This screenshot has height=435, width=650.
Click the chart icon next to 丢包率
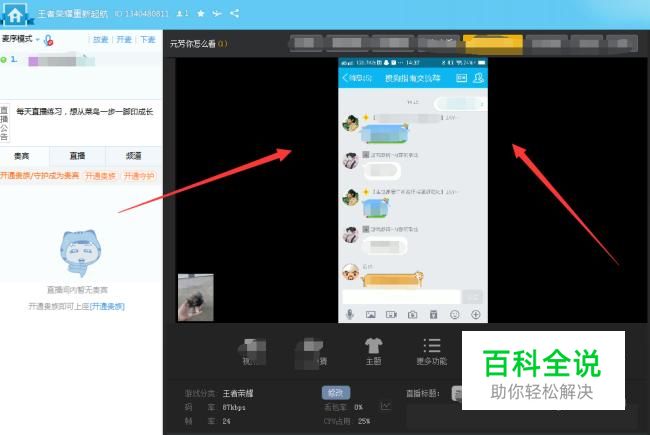386,406
